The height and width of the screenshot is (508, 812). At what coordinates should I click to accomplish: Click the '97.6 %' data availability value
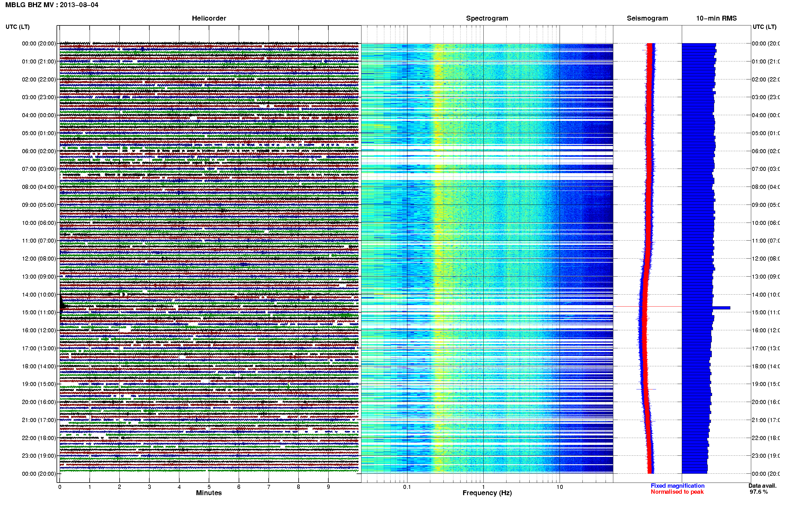[x=759, y=492]
